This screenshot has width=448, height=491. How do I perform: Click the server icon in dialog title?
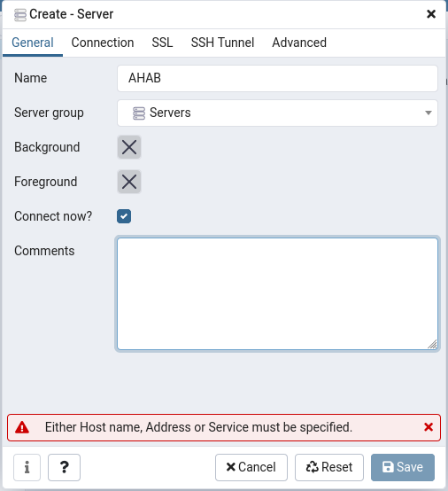click(20, 15)
